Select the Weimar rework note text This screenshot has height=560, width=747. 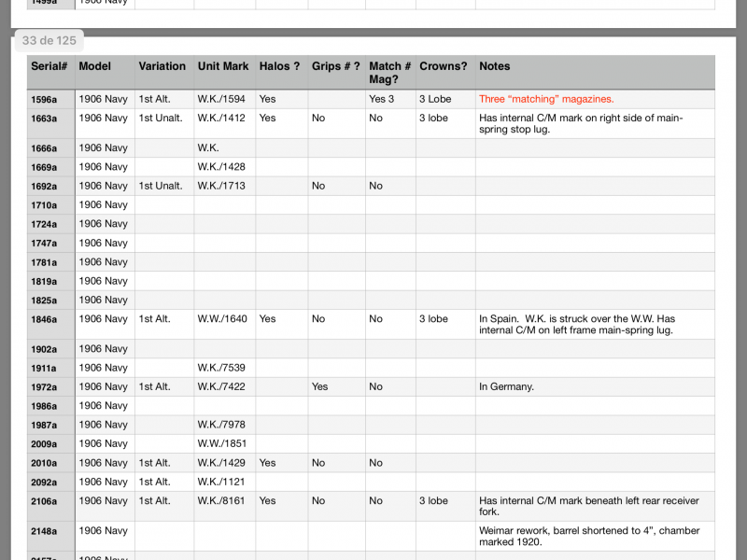point(586,537)
